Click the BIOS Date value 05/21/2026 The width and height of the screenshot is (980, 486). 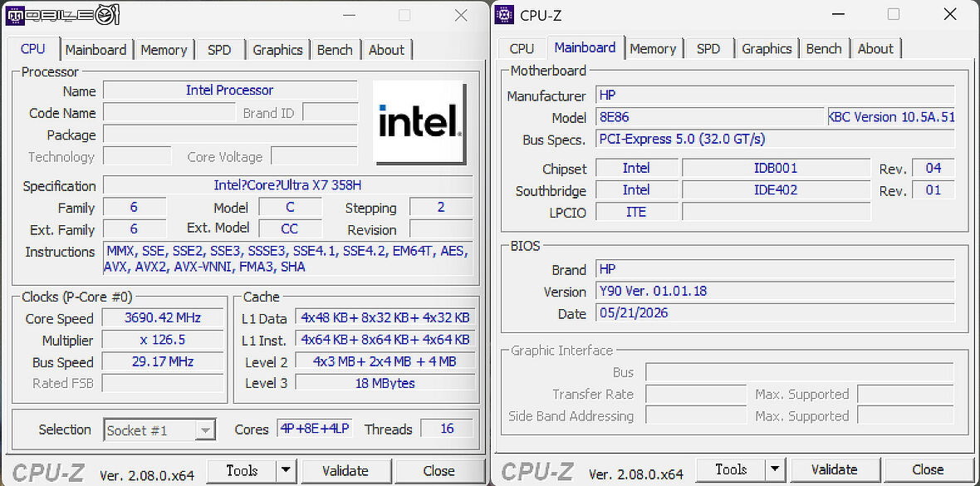pos(775,312)
